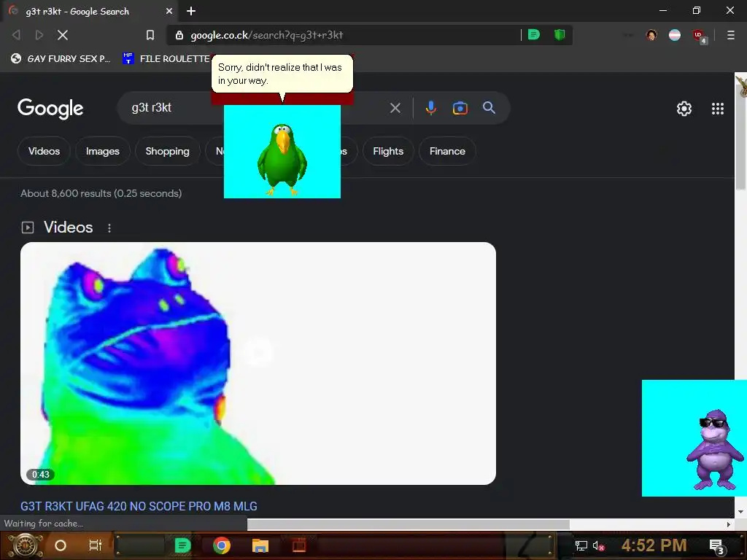Viewport: 747px width, 560px height.
Task: Open G3T R3KT UFAG 420 NO SCOPE video link
Action: (x=139, y=506)
